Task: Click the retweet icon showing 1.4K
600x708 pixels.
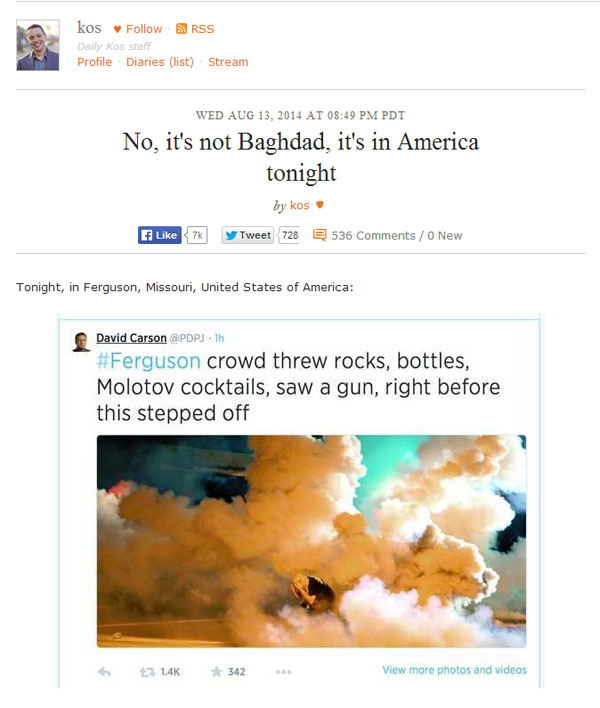Action: coord(147,672)
